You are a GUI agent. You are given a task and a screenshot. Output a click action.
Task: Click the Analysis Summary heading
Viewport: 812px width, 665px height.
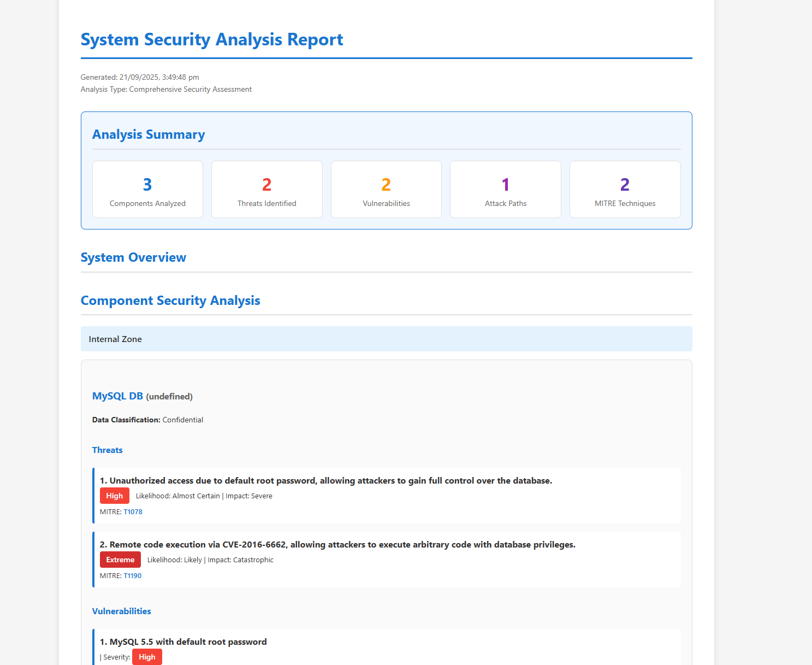coord(148,134)
